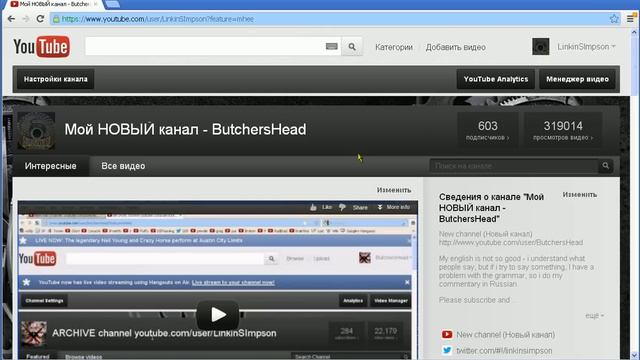
Task: Click dislike thumbs-down on featured video
Action: click(x=342, y=207)
